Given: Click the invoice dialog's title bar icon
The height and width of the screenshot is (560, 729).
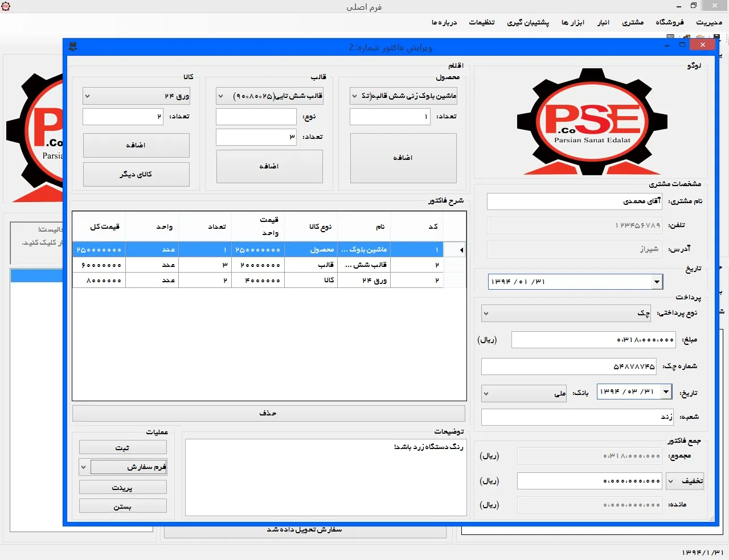Looking at the screenshot, I should pos(72,47).
